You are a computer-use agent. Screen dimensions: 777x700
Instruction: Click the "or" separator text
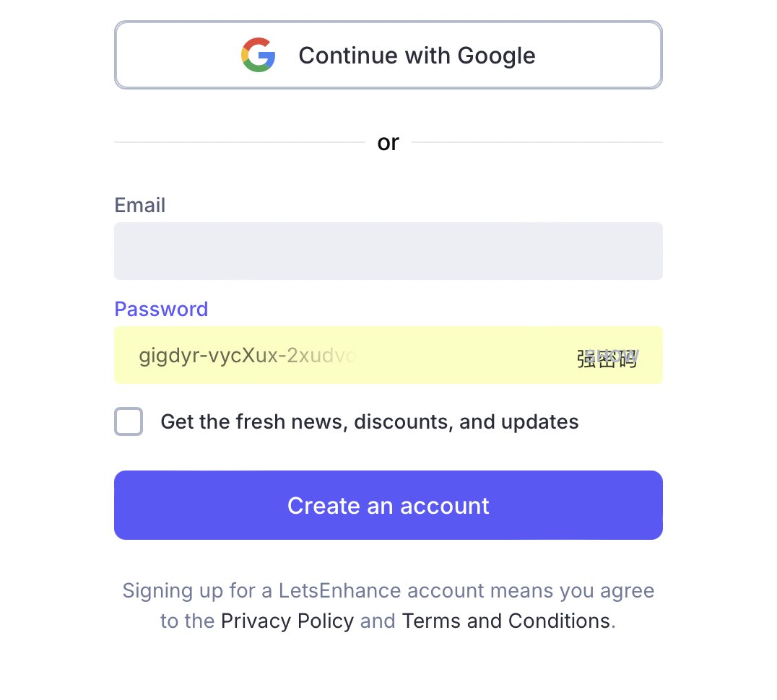click(x=388, y=143)
